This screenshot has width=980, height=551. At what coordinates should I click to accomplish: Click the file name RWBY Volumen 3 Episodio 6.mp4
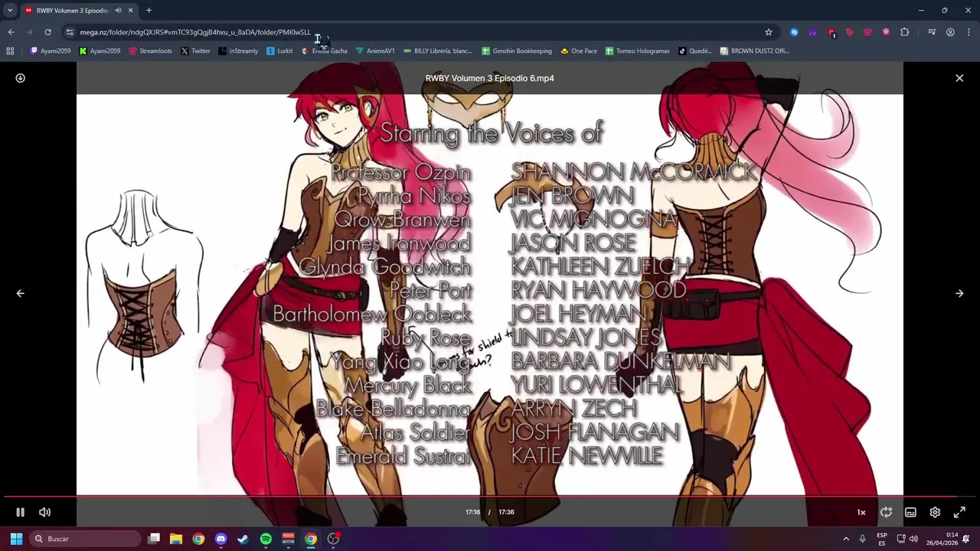[490, 78]
